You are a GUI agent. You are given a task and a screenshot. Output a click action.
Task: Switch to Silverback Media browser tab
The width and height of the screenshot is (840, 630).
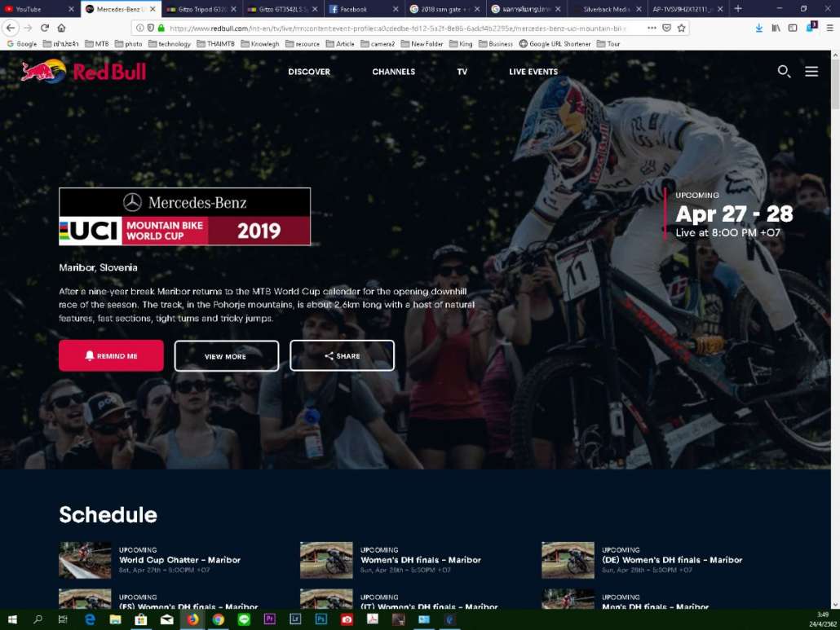607,9
